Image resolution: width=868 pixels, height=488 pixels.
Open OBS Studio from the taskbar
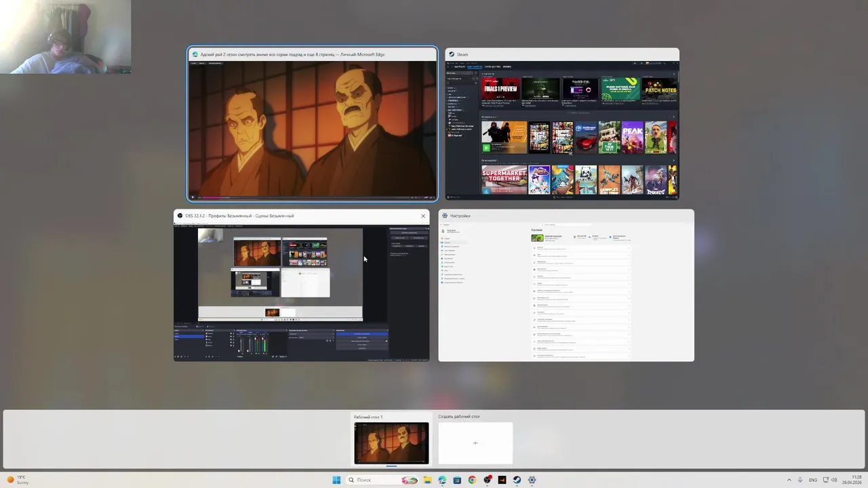(487, 480)
